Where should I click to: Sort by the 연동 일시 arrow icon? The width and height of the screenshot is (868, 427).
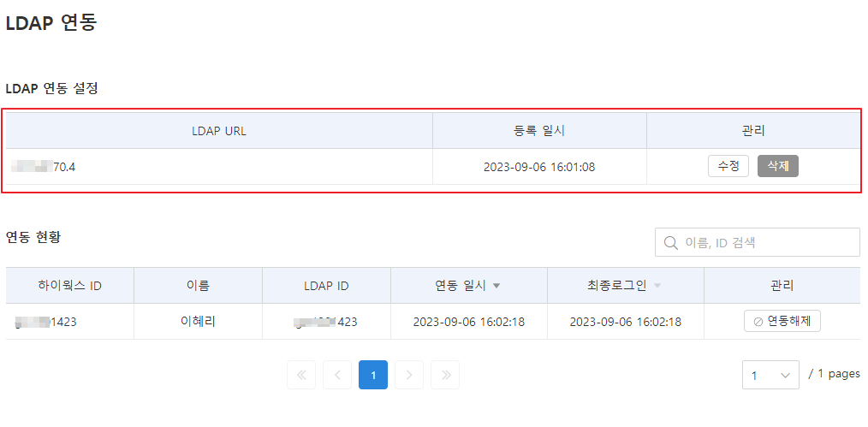pyautogui.click(x=496, y=286)
